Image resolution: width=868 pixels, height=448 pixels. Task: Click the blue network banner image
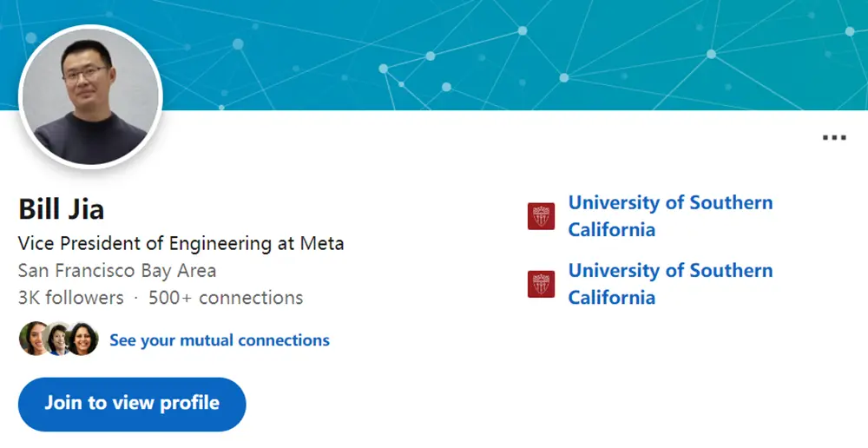[521, 54]
